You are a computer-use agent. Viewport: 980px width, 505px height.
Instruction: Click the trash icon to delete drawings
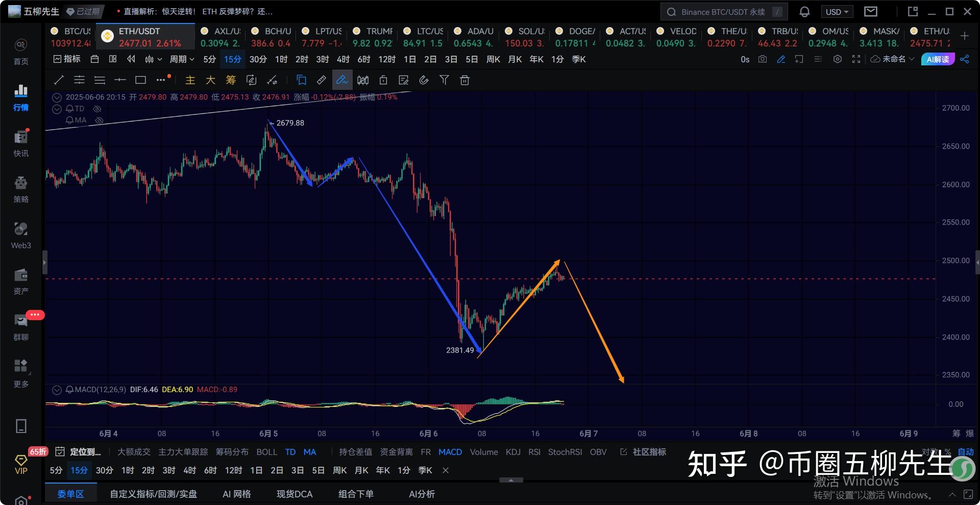pyautogui.click(x=464, y=80)
